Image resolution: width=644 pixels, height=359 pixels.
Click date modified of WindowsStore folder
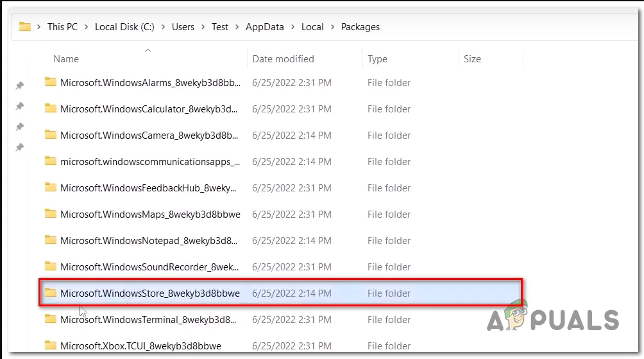(292, 293)
